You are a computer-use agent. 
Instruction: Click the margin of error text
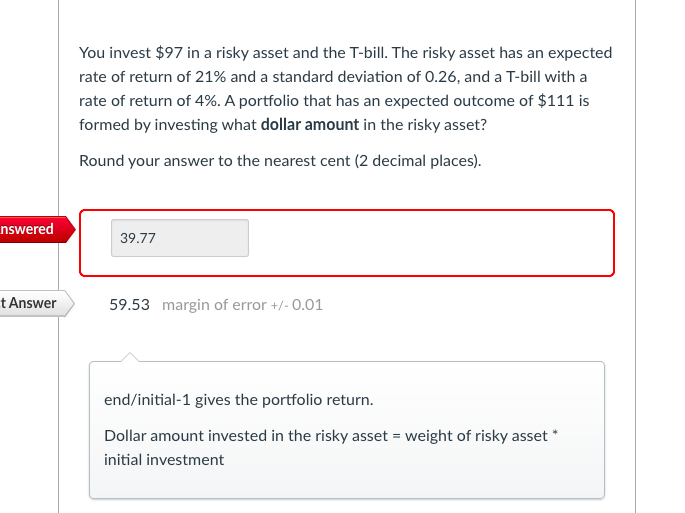[242, 305]
